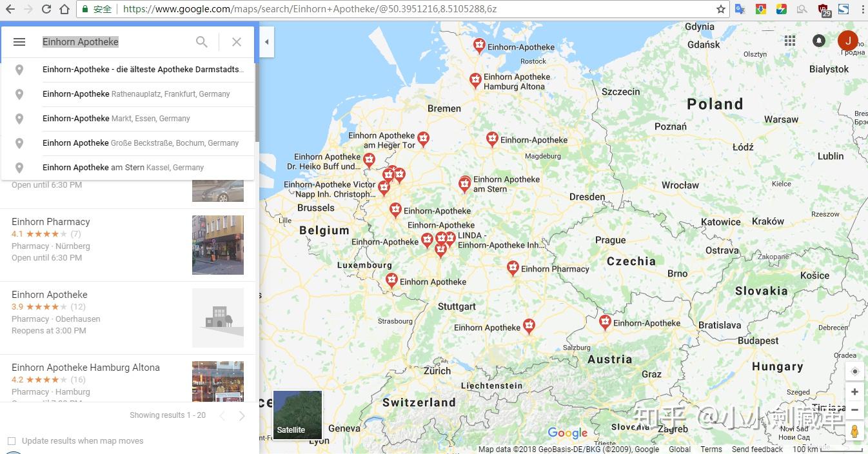Bookmark this page with star
868x454 pixels.
(720, 10)
